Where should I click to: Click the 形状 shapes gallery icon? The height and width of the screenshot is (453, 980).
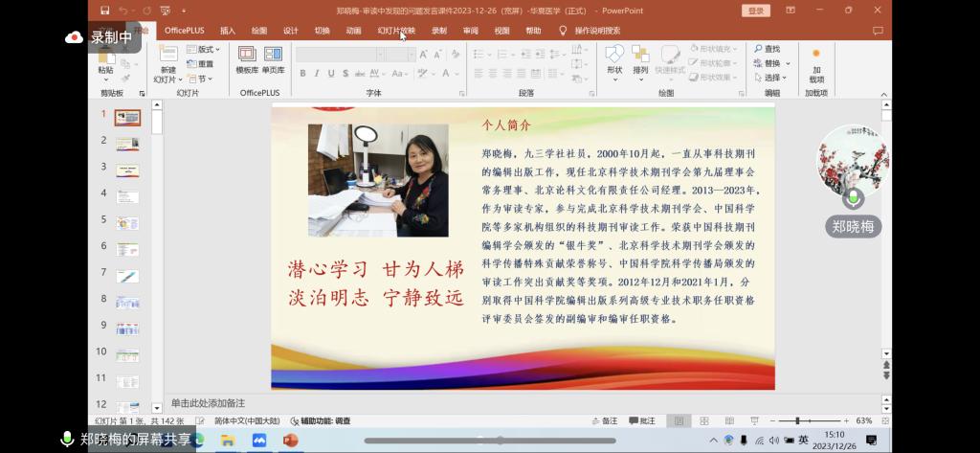(614, 55)
